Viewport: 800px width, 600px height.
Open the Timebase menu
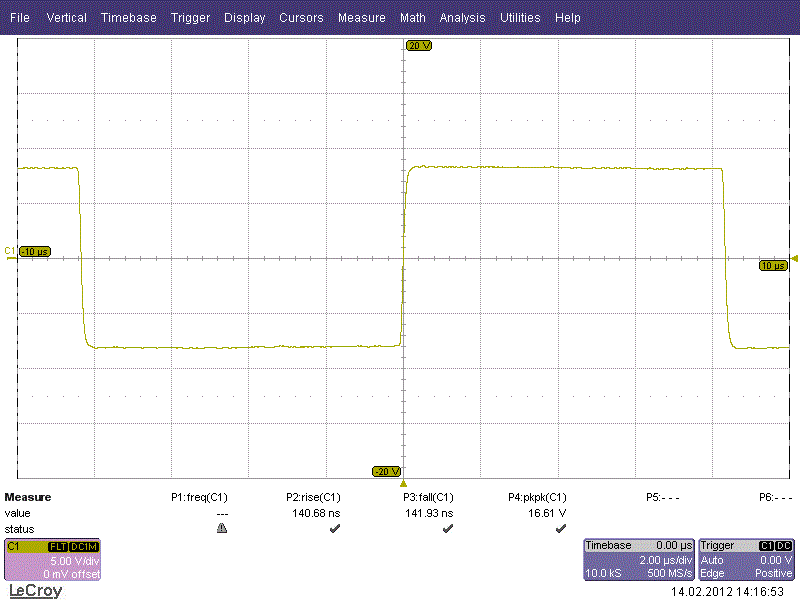point(129,17)
